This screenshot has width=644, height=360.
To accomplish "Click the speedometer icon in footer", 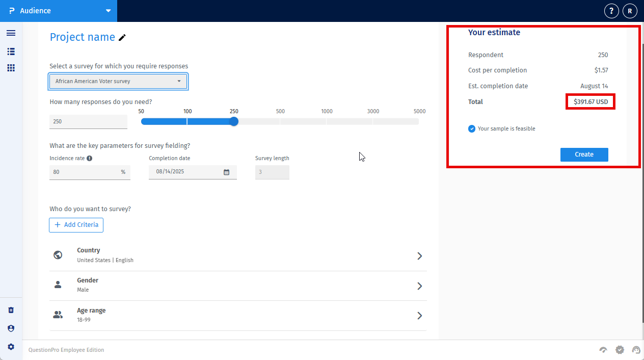I will click(603, 350).
